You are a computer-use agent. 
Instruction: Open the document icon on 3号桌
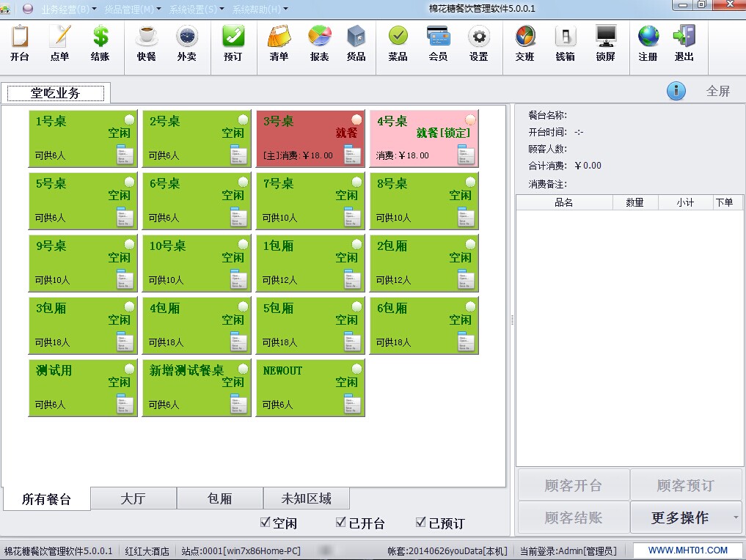click(x=353, y=155)
